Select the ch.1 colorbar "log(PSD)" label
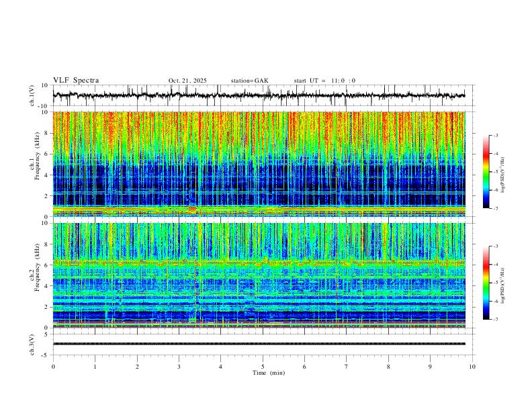The height and width of the screenshot is (411, 532). tap(502, 175)
